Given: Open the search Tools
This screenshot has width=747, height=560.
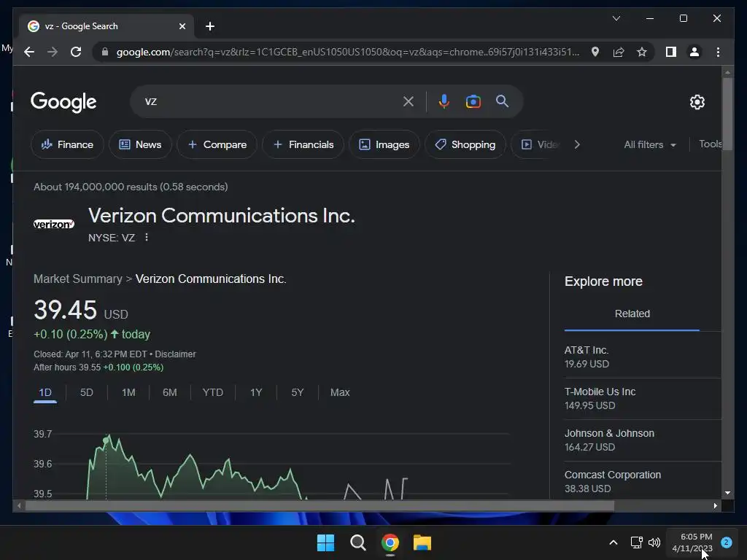Looking at the screenshot, I should click(x=710, y=144).
